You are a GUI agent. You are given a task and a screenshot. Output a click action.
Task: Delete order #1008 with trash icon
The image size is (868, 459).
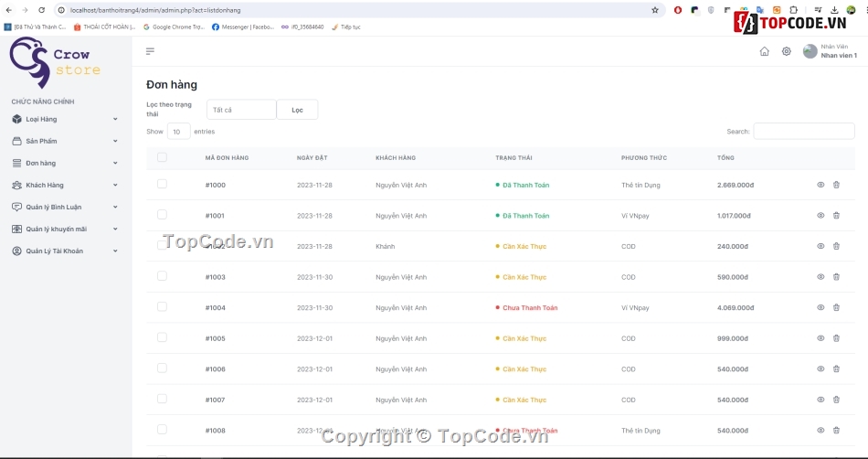tap(836, 431)
